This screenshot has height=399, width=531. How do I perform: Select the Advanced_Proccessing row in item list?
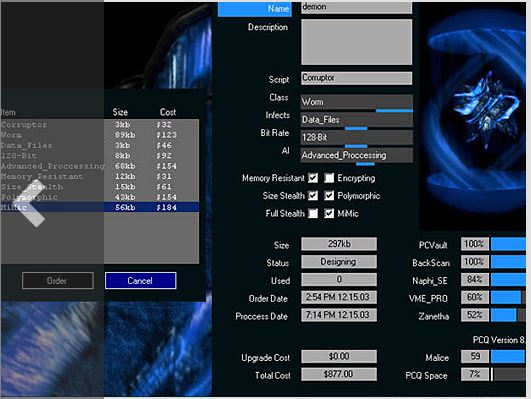pyautogui.click(x=100, y=166)
